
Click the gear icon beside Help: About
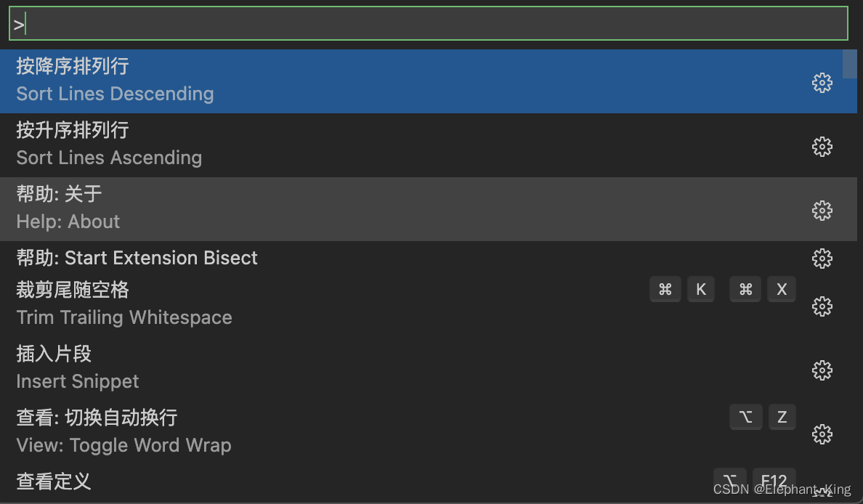click(x=822, y=211)
